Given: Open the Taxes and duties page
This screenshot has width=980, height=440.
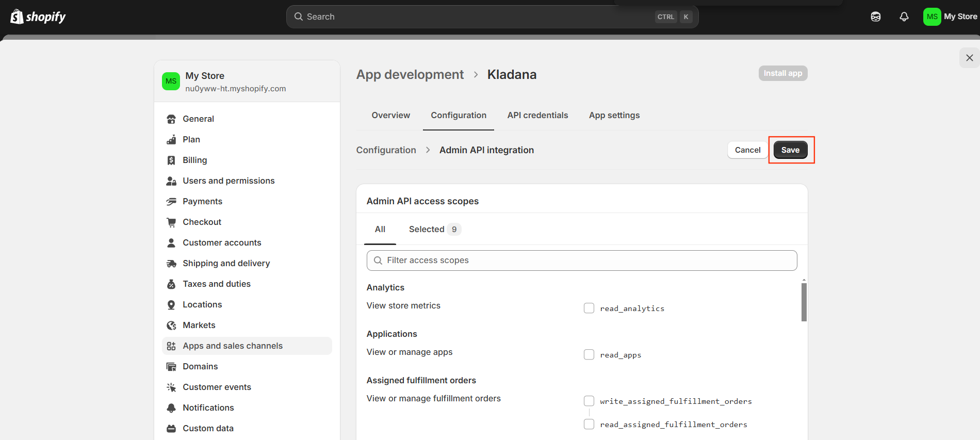Looking at the screenshot, I should [247, 284].
